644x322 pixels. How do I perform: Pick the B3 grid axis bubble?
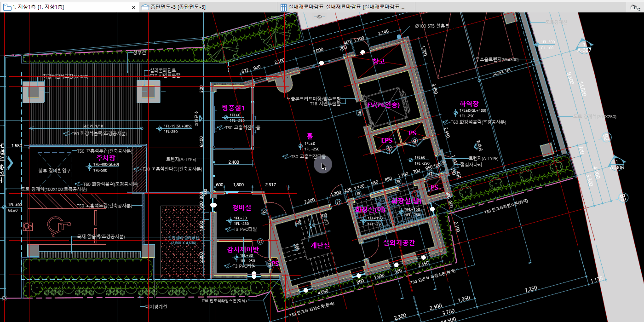624,198
